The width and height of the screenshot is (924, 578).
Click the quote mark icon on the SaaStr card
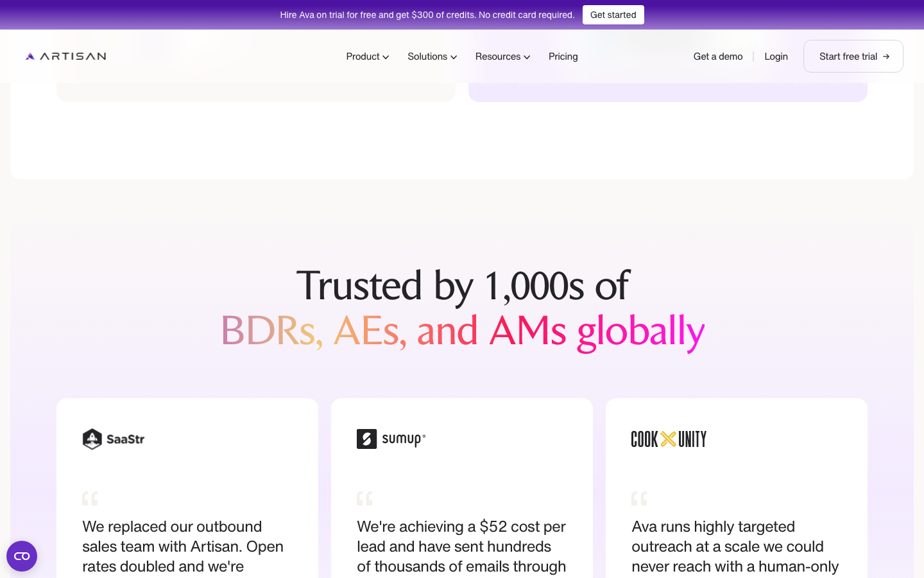(x=90, y=498)
